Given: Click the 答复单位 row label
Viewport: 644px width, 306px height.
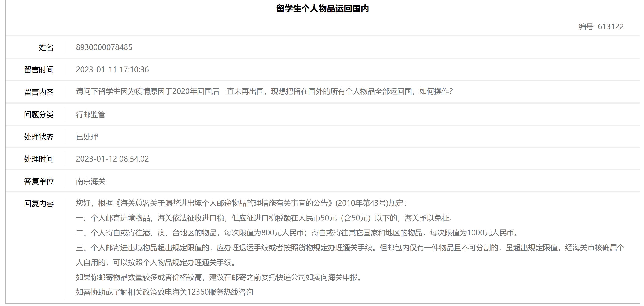Looking at the screenshot, I should pos(39,182).
